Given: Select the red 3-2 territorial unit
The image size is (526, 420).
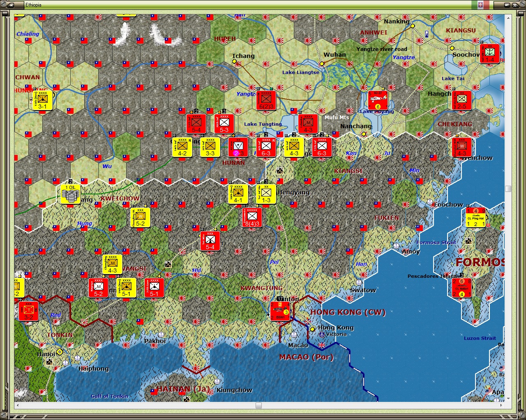Looking at the screenshot, I should tap(28, 311).
